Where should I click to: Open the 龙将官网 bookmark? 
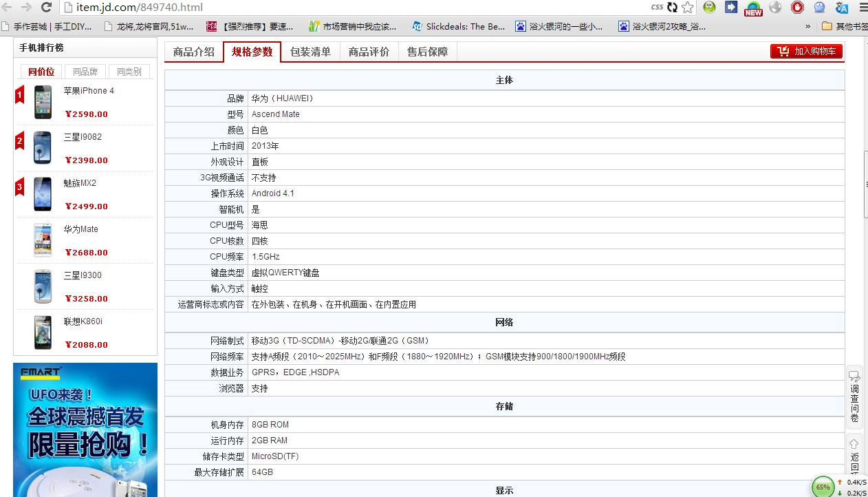coord(148,27)
